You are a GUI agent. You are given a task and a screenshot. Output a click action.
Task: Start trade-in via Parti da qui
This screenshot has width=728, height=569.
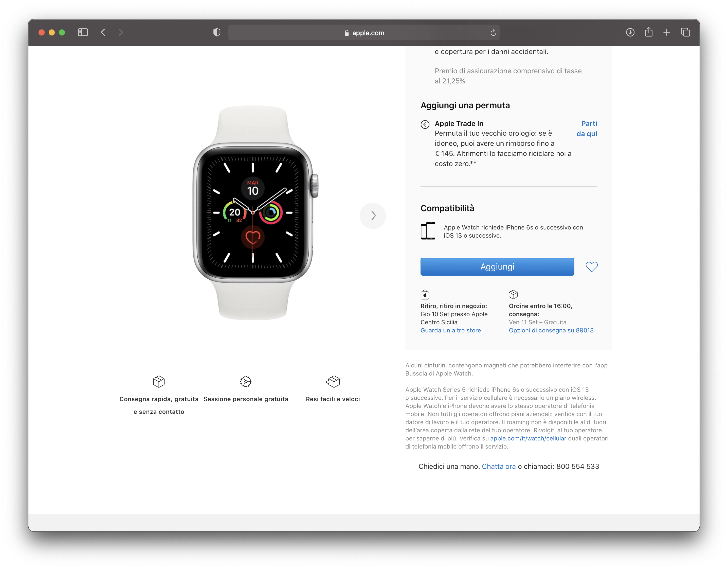(x=587, y=128)
